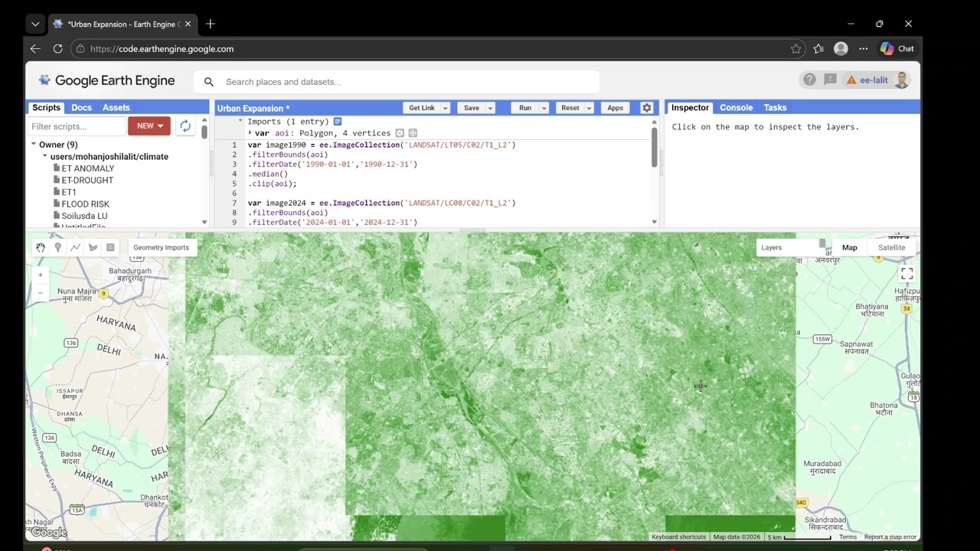980x551 pixels.
Task: Save the Urban Expansion script
Action: point(472,108)
